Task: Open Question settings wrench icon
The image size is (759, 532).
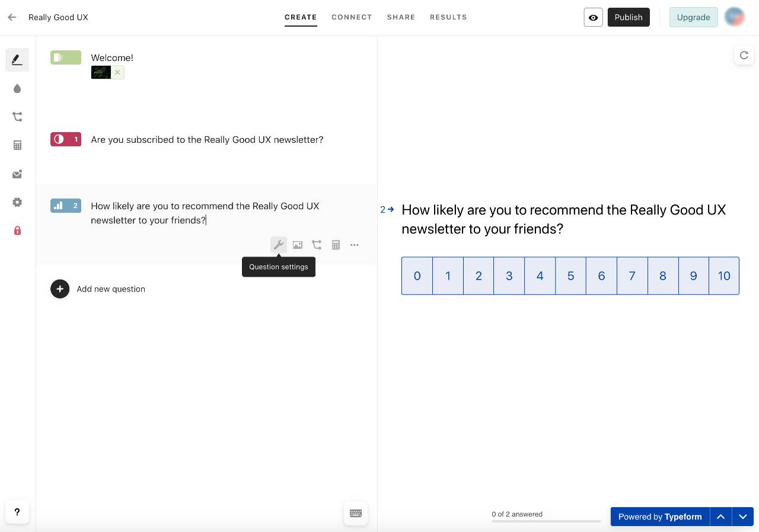Action: 279,245
